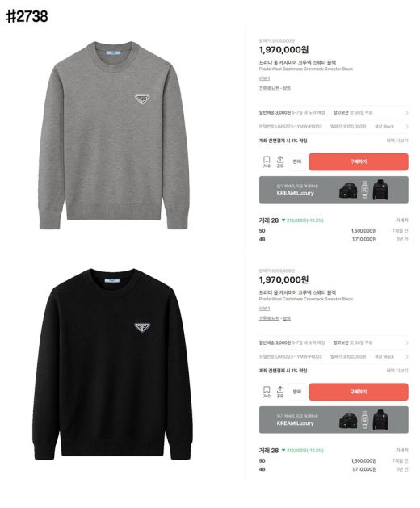This screenshot has height=508, width=420.
Task: Expand the model number row chevron in the lower listing
Action: [x=407, y=357]
